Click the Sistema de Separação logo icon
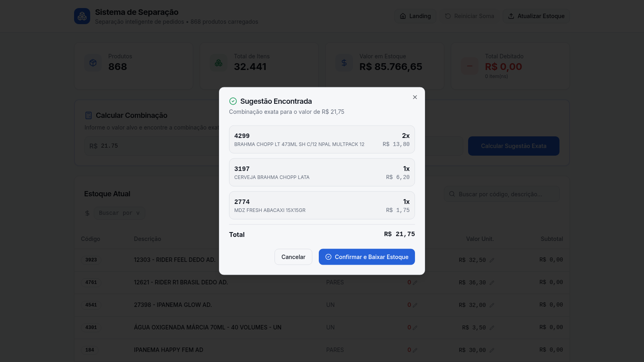Screen dimensions: 644x362 click(x=82, y=16)
